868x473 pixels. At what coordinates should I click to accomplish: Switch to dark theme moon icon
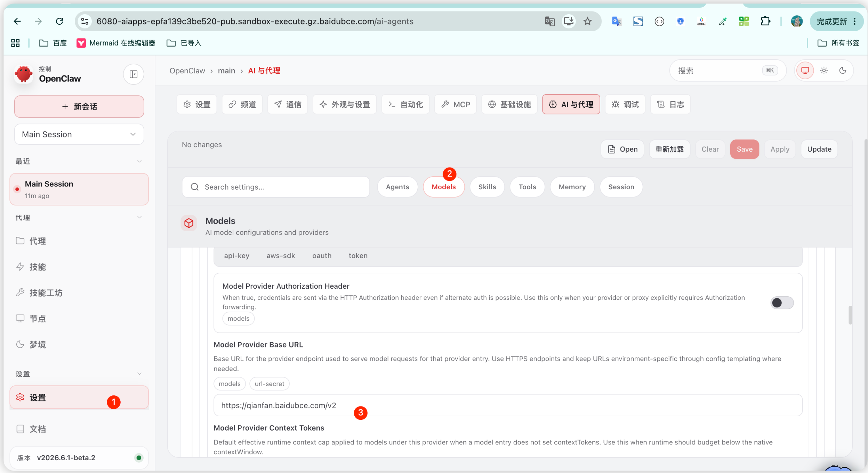(843, 71)
